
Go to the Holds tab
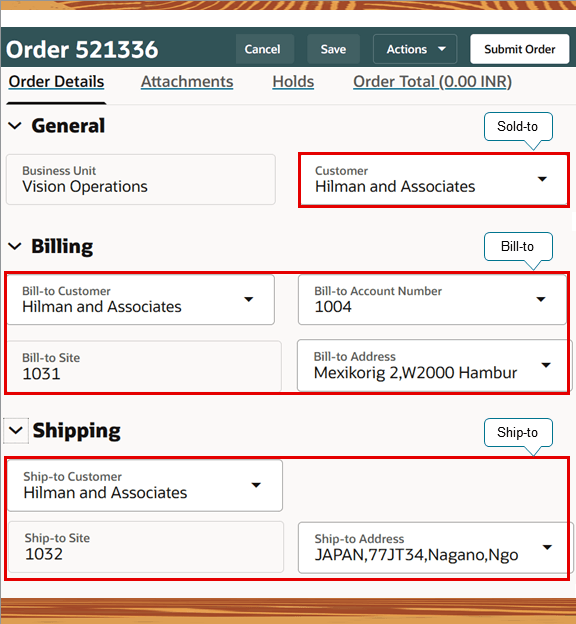point(293,82)
